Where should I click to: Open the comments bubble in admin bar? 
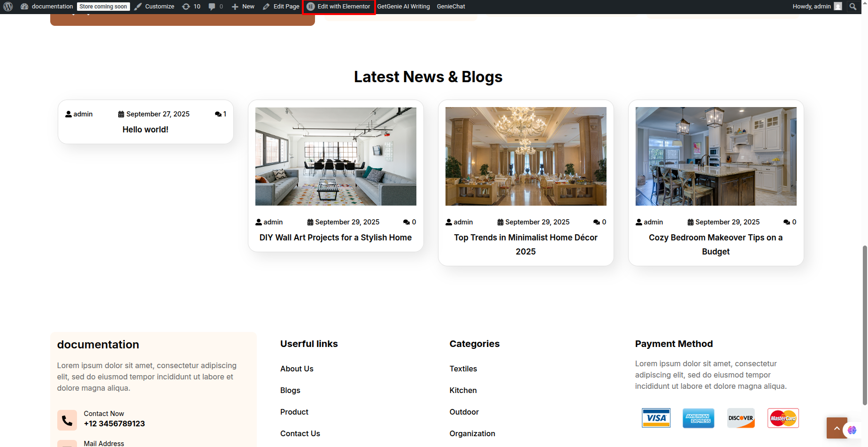(215, 7)
